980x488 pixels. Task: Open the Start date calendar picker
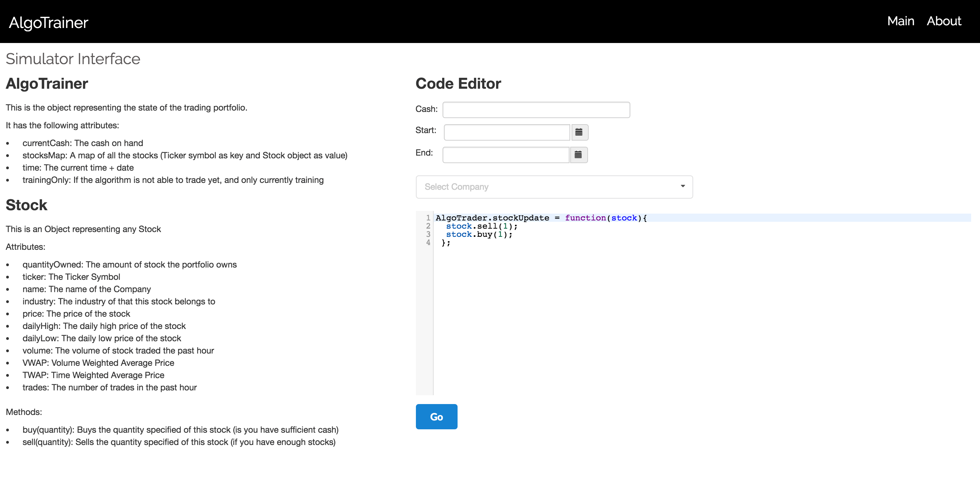(579, 132)
